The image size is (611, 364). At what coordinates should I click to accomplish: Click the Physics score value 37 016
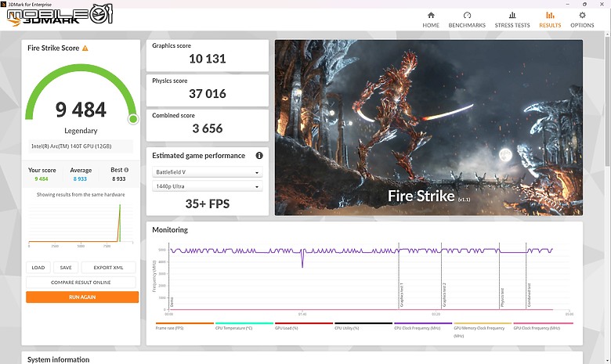click(208, 94)
